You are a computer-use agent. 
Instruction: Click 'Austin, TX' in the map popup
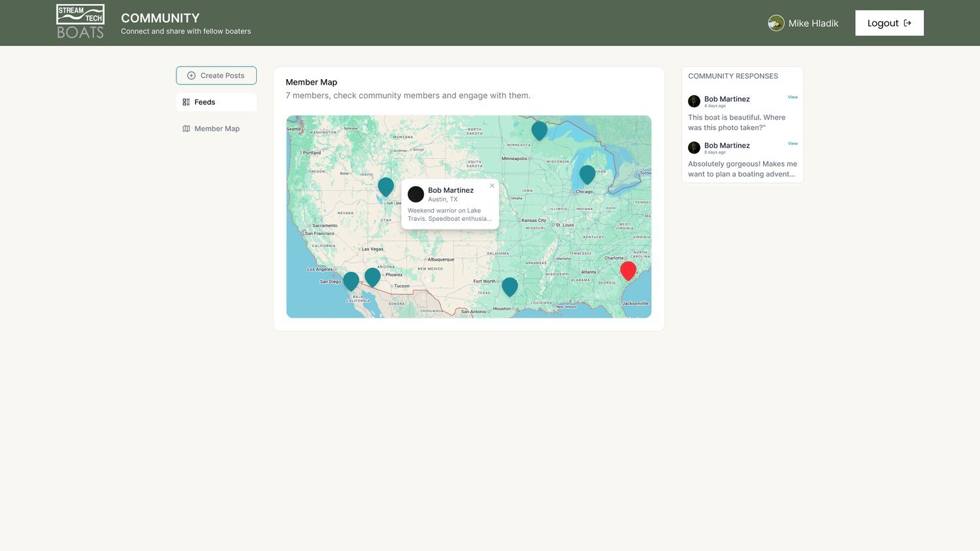443,199
